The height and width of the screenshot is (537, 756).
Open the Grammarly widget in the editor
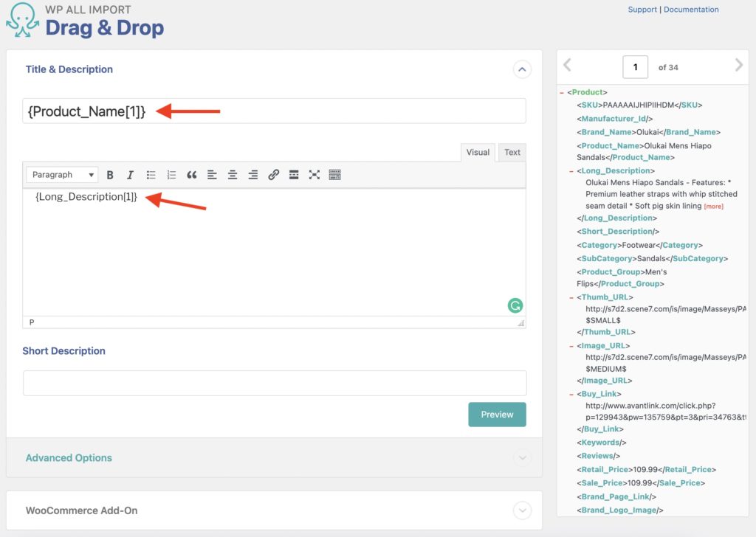coord(515,305)
